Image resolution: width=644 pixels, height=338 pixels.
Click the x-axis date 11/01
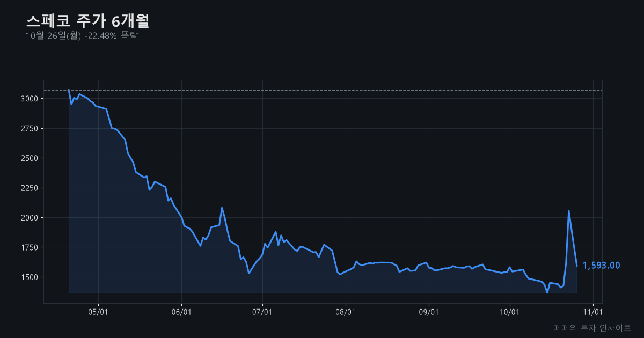tap(593, 311)
